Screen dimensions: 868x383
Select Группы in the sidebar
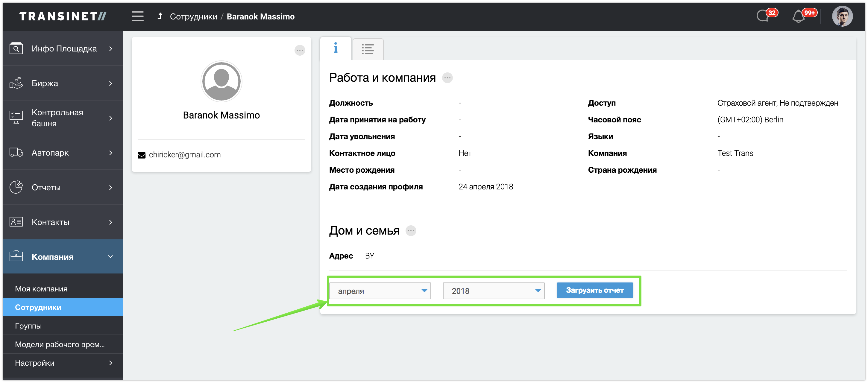[28, 326]
